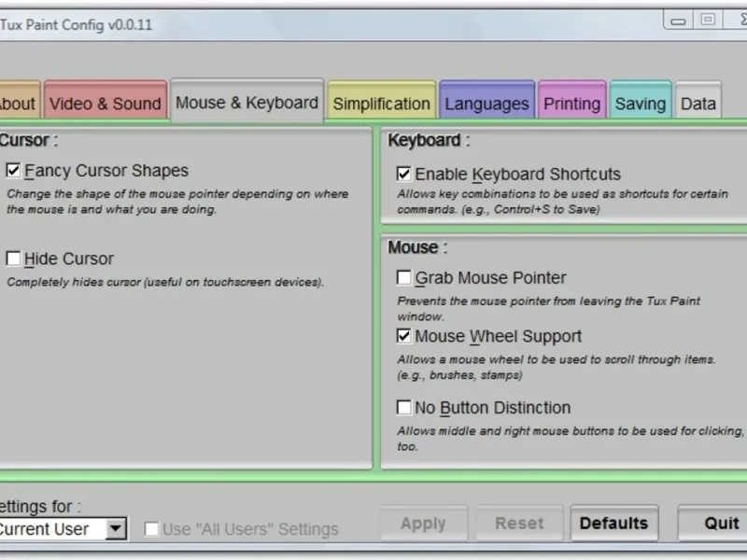The image size is (747, 560).
Task: Expand the Current User dropdown
Action: point(115,528)
